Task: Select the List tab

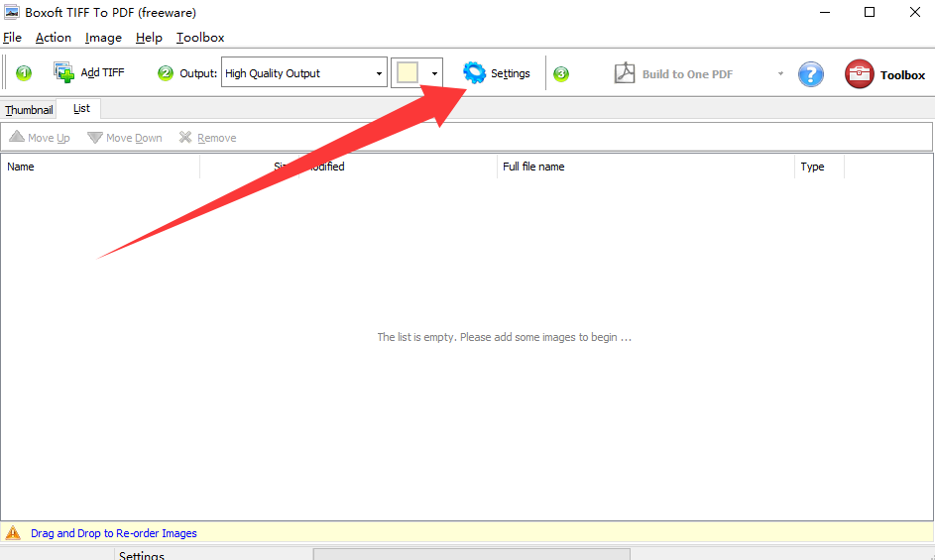Action: pos(81,109)
